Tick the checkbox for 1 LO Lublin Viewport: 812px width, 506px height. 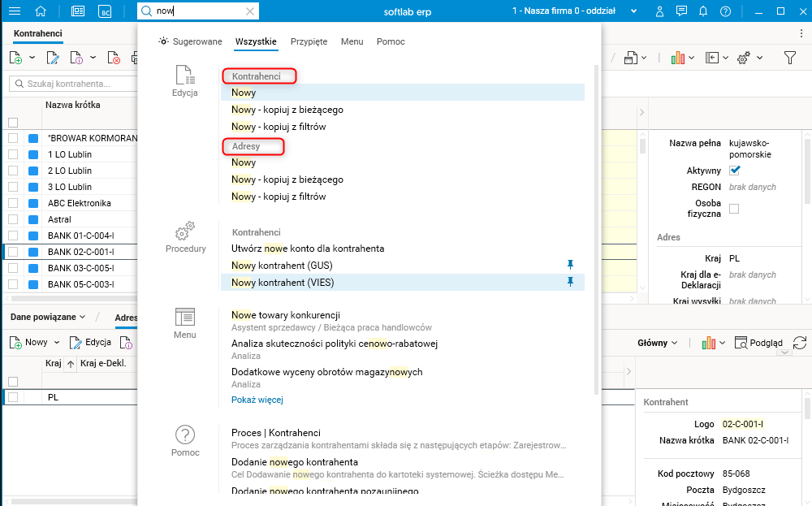(13, 154)
